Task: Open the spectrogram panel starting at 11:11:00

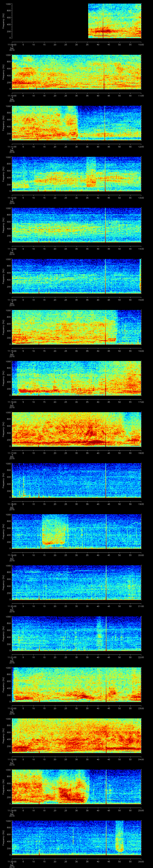Action: point(77,123)
